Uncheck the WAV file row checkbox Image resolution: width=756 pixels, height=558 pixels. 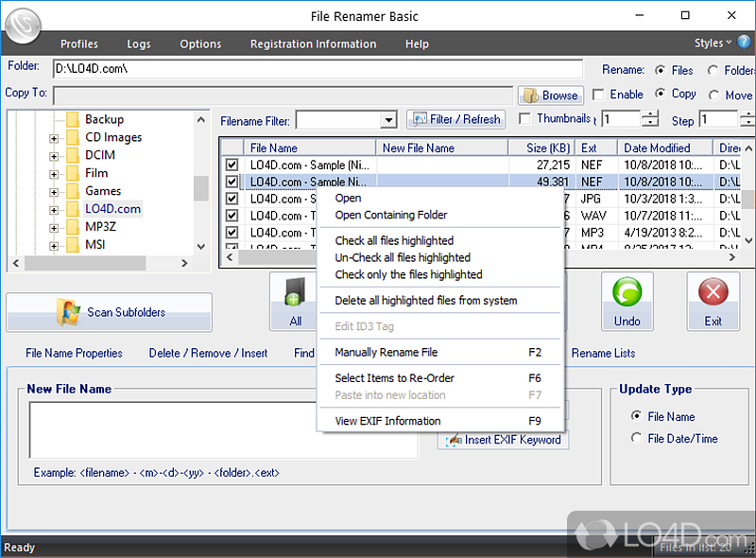coord(232,216)
